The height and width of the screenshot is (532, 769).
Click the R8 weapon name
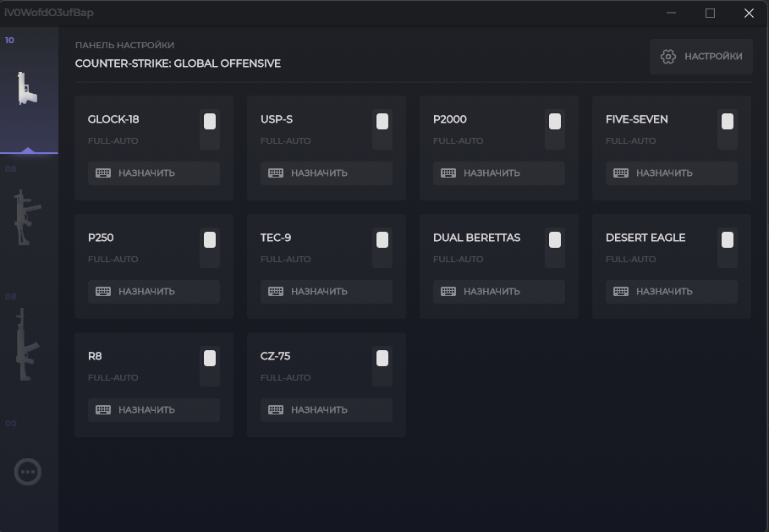(x=95, y=356)
